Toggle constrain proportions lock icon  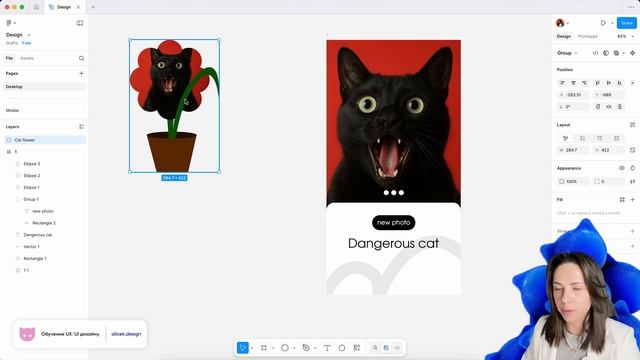click(632, 150)
